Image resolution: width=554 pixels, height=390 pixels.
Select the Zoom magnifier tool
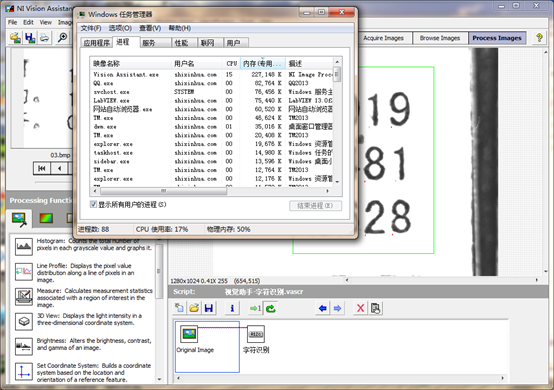click(x=62, y=37)
